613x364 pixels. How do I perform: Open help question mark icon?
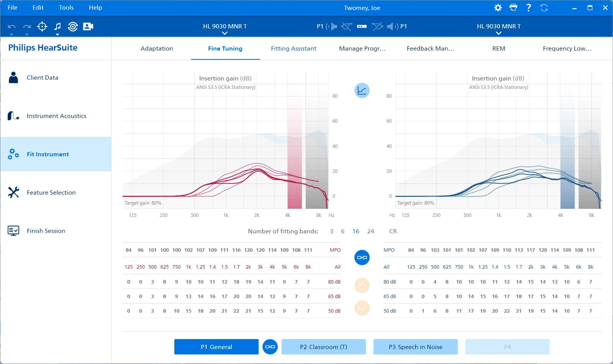point(529,8)
